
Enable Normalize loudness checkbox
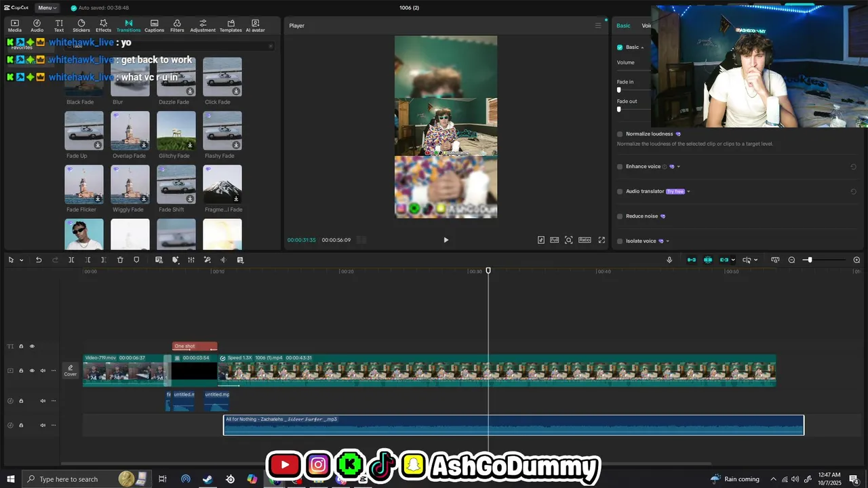[x=620, y=134]
